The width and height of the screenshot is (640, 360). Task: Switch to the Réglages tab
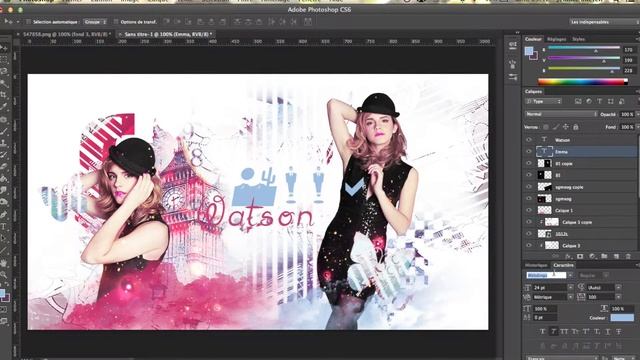pyautogui.click(x=556, y=39)
